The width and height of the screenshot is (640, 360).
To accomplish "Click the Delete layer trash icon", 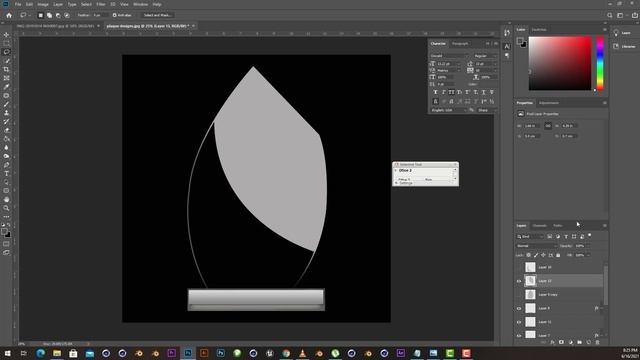I will (598, 342).
